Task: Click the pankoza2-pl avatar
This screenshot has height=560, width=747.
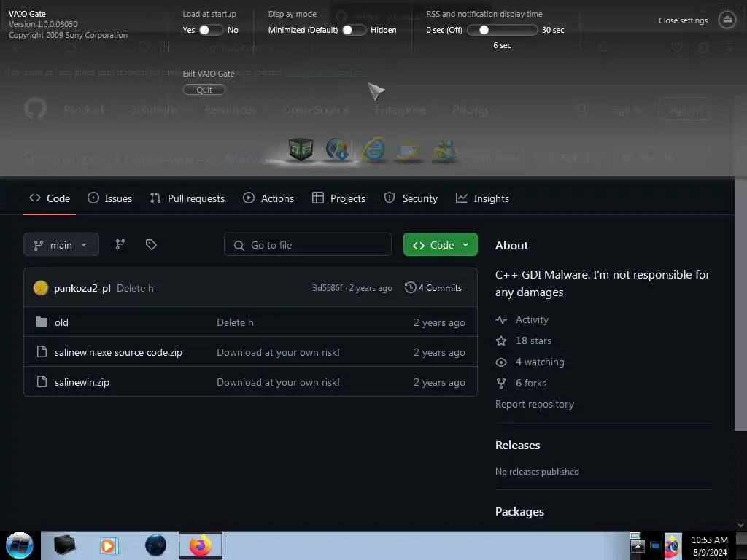Action: pos(41,288)
